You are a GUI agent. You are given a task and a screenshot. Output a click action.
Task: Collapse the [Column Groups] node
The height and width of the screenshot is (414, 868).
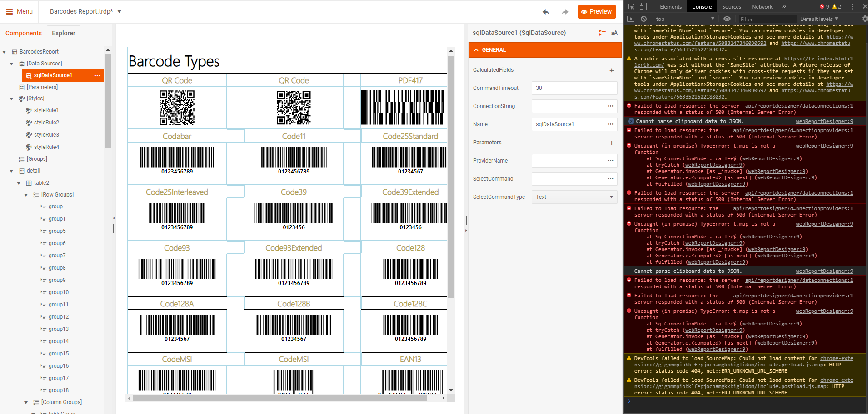click(x=26, y=403)
